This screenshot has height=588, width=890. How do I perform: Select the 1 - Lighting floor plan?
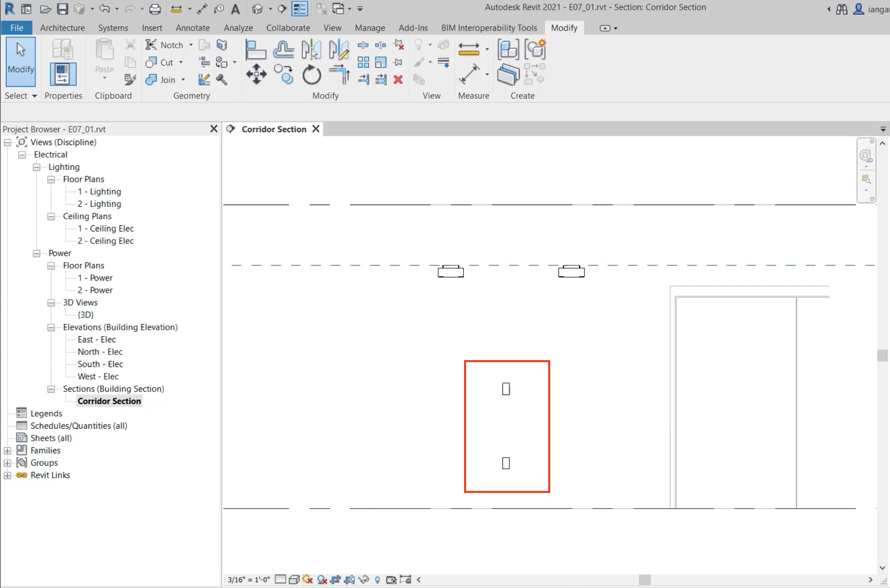[x=99, y=191]
